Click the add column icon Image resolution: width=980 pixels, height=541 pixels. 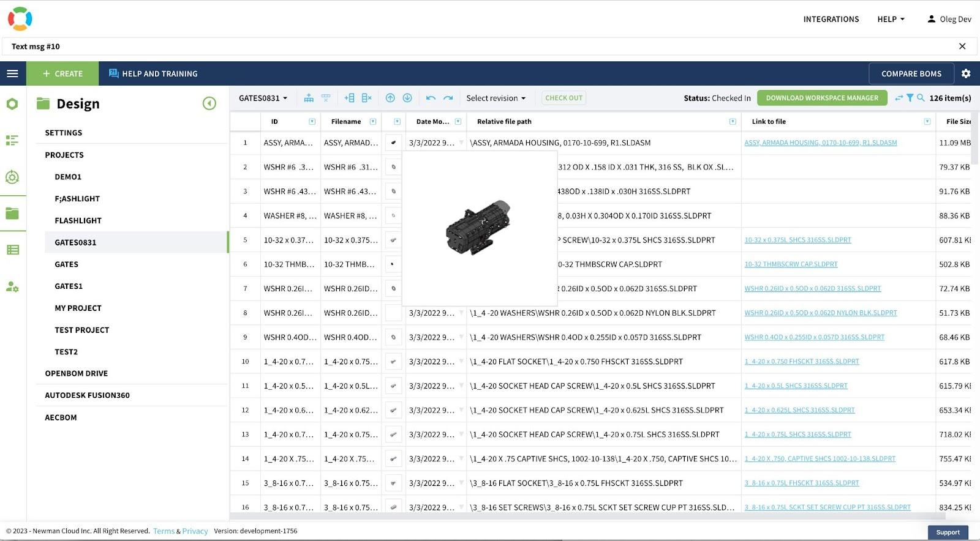[349, 98]
